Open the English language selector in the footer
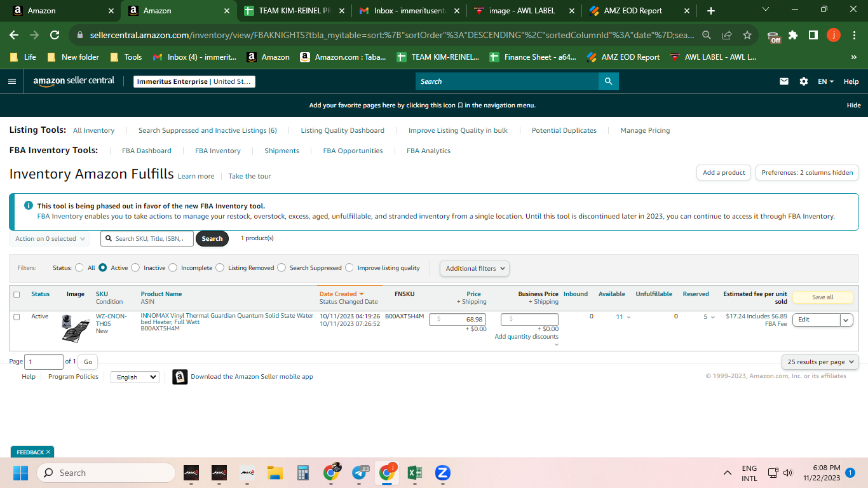This screenshot has width=868, height=488. [x=135, y=377]
